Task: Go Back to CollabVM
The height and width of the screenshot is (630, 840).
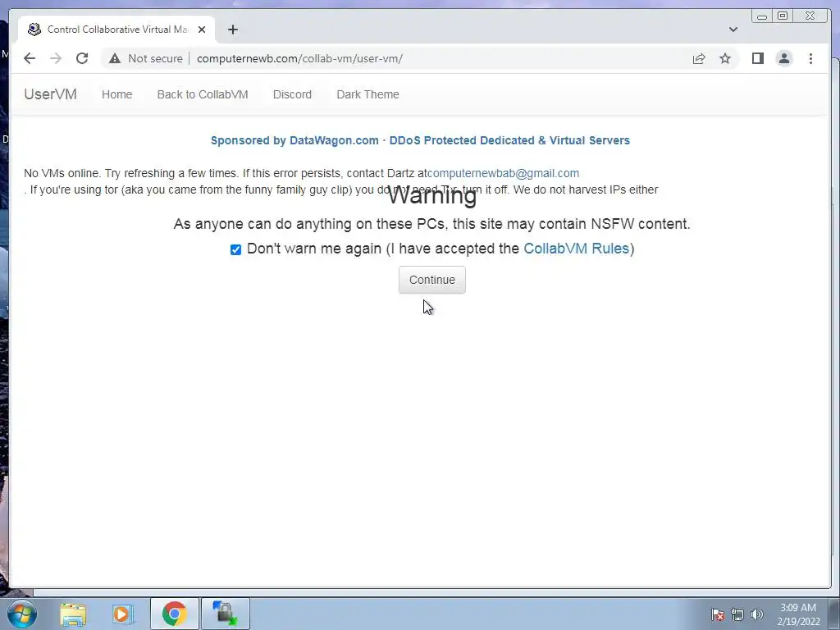Action: click(x=203, y=94)
